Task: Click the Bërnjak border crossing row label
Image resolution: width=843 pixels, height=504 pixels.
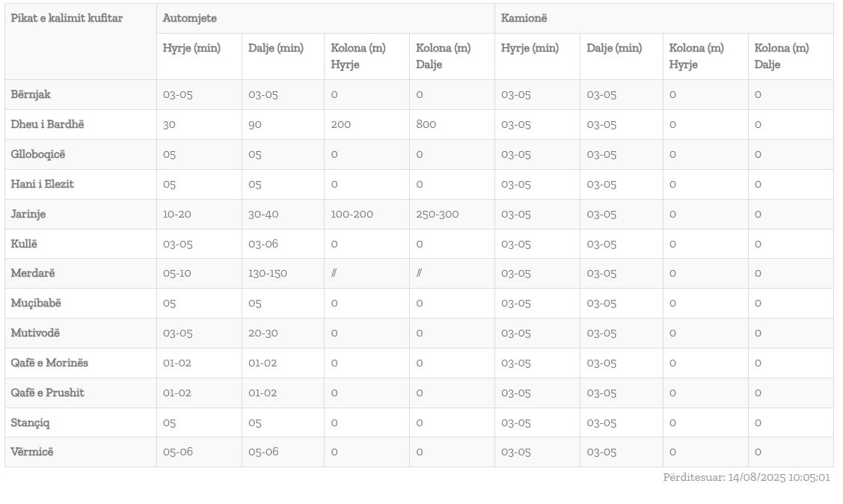Action: pos(31,94)
